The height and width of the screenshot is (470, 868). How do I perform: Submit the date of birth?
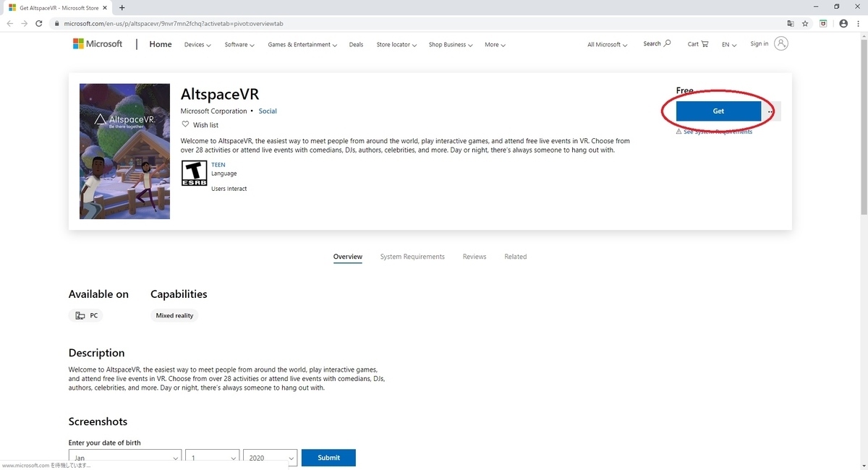pyautogui.click(x=328, y=458)
